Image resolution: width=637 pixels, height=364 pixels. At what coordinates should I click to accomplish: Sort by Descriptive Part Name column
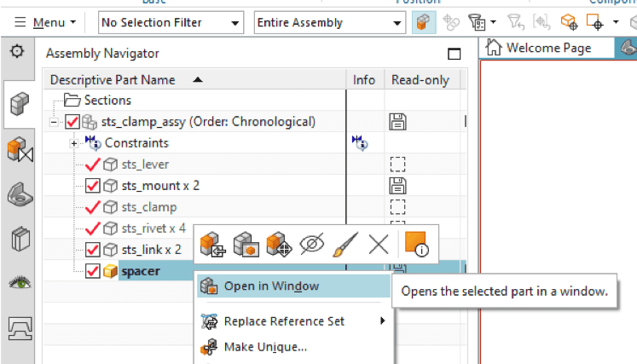point(194,79)
